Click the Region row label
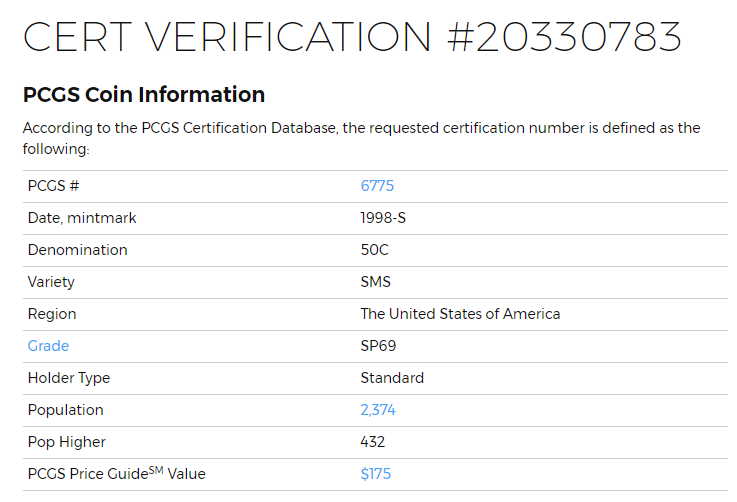 pyautogui.click(x=52, y=314)
